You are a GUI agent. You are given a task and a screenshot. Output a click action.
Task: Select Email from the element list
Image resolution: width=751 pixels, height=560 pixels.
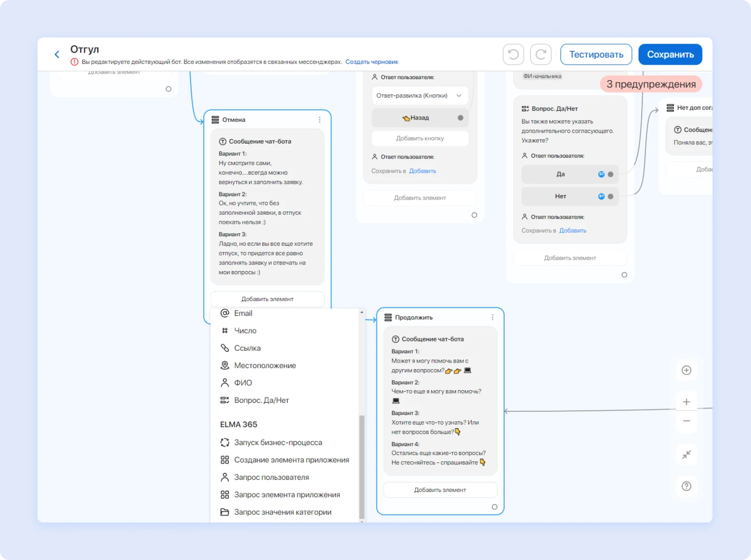click(243, 313)
